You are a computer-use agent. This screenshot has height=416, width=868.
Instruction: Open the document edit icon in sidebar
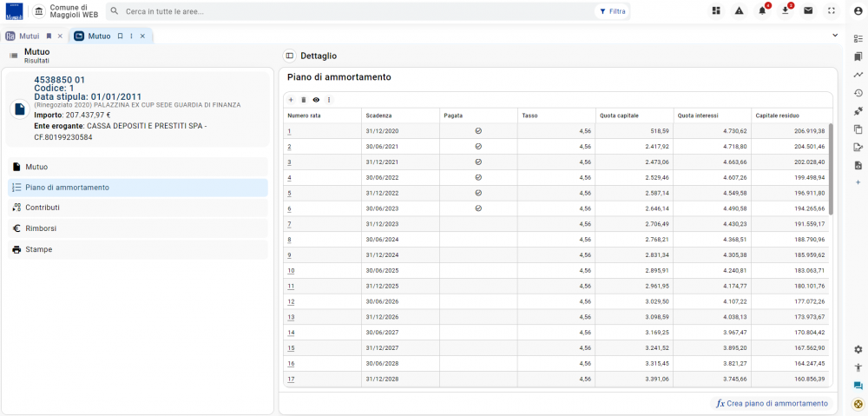[858, 148]
